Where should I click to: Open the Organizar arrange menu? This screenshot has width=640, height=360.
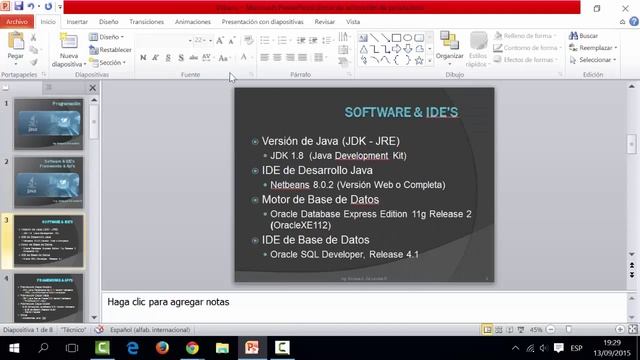tap(449, 49)
